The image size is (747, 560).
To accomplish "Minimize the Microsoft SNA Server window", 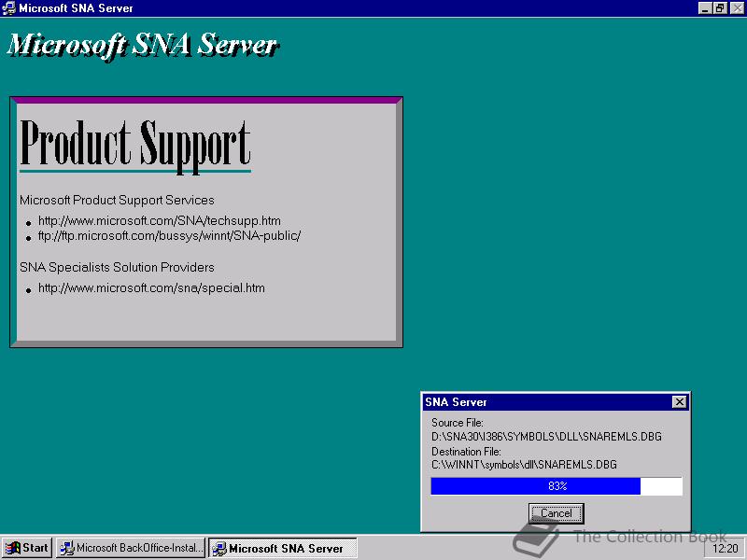I will 705,8.
